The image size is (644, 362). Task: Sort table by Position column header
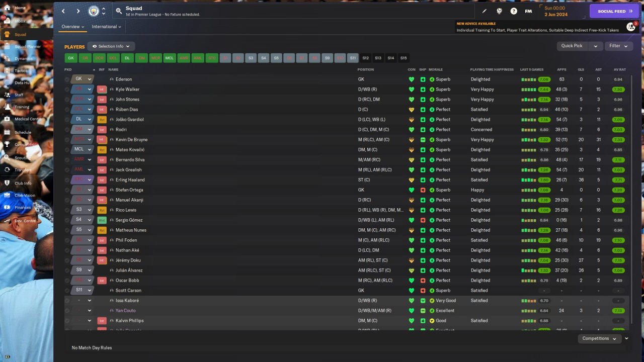(x=366, y=69)
